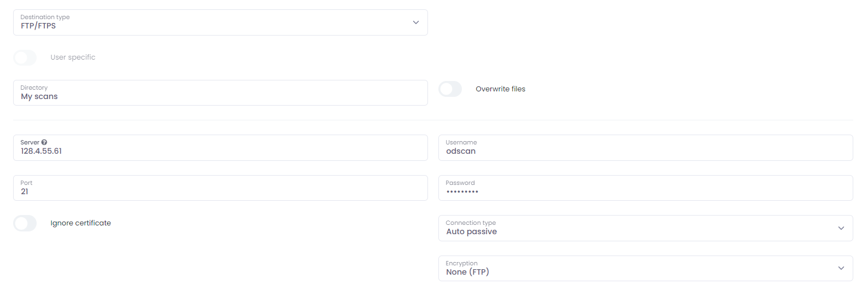Open the Encryption dropdown
Image resolution: width=868 pixels, height=296 pixels.
click(646, 269)
